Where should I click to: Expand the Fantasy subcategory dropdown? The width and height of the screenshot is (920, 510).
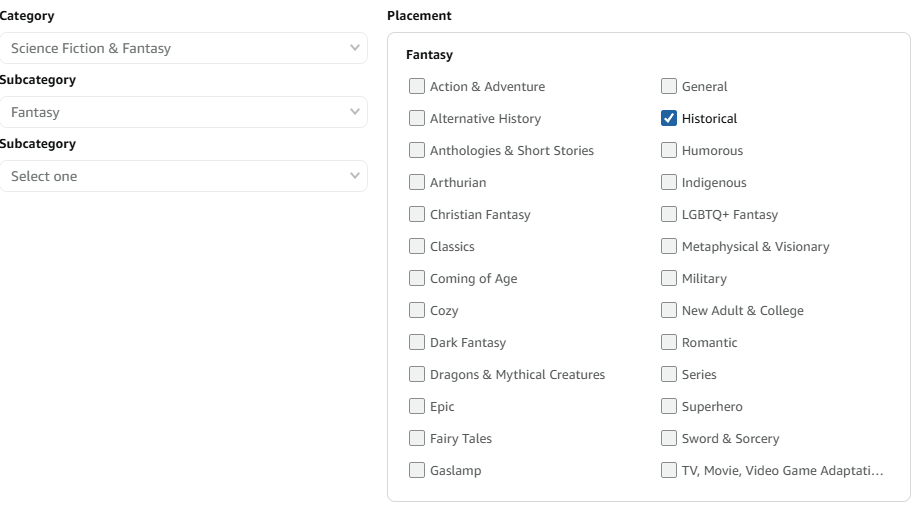coord(183,112)
